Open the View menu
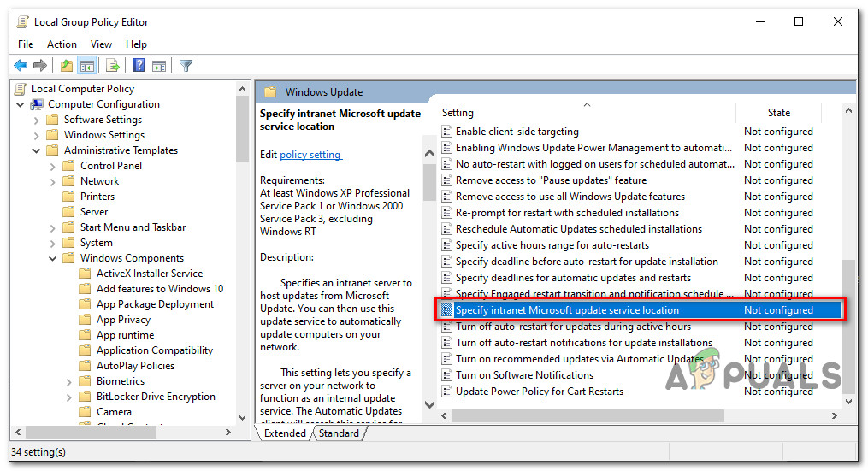868x471 pixels. (101, 44)
